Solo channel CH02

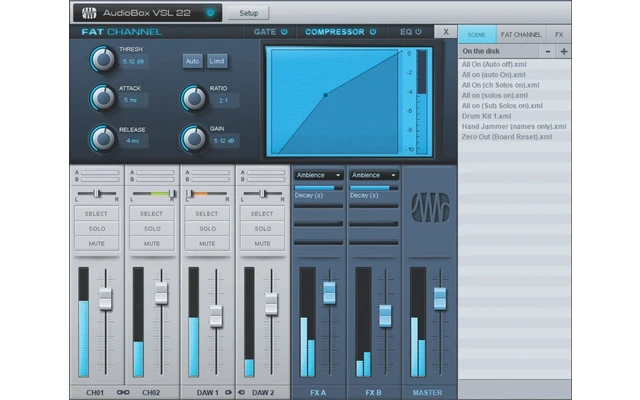click(152, 229)
